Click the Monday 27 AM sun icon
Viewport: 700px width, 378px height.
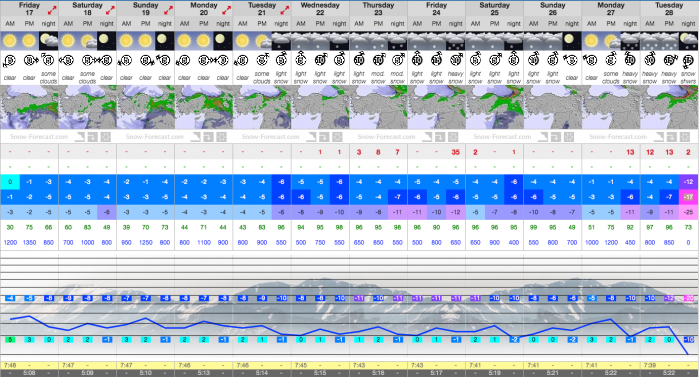[592, 41]
